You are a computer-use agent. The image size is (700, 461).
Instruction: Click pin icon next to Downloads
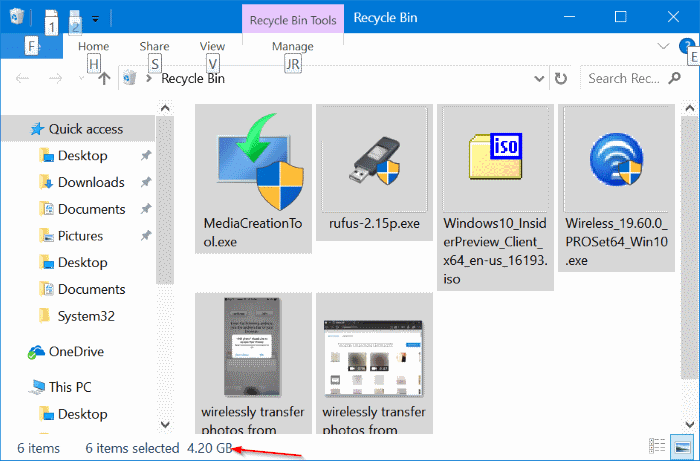point(146,183)
